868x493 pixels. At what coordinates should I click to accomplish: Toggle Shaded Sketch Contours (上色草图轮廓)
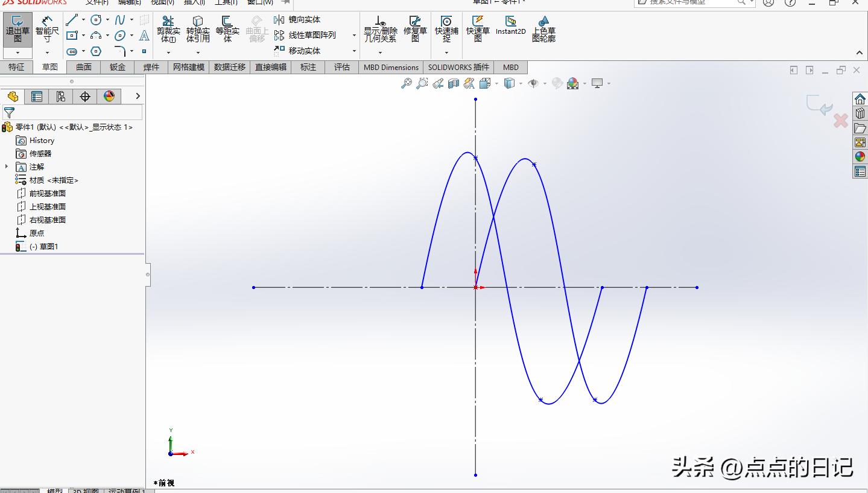[543, 29]
